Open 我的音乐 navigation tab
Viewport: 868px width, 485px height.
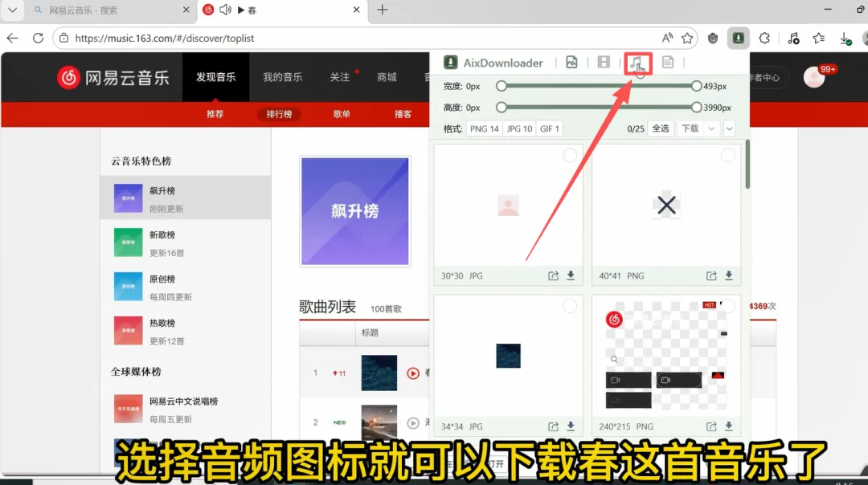[282, 77]
